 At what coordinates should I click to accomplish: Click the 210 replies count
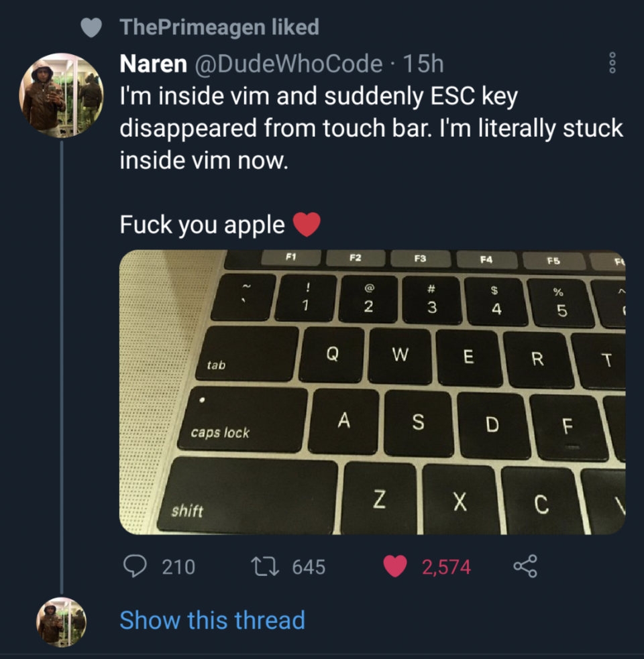click(x=178, y=568)
